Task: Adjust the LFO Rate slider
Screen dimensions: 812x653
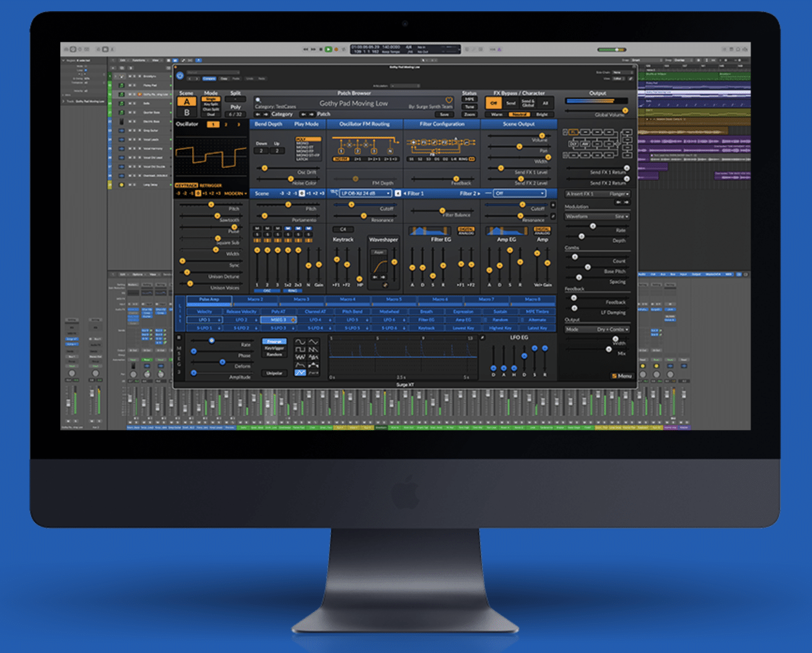Action: point(222,341)
